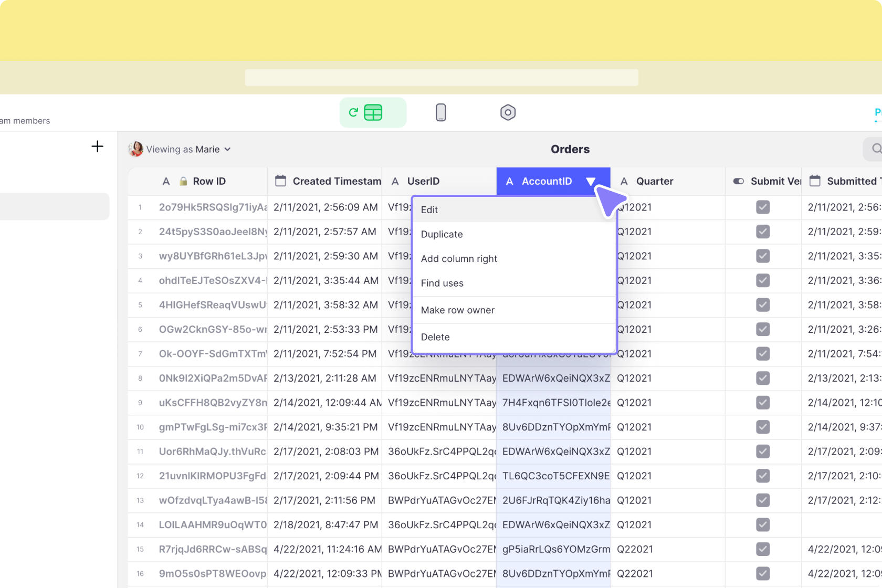The height and width of the screenshot is (588, 882).
Task: Switch to the mobile layout phone icon
Action: 441,112
